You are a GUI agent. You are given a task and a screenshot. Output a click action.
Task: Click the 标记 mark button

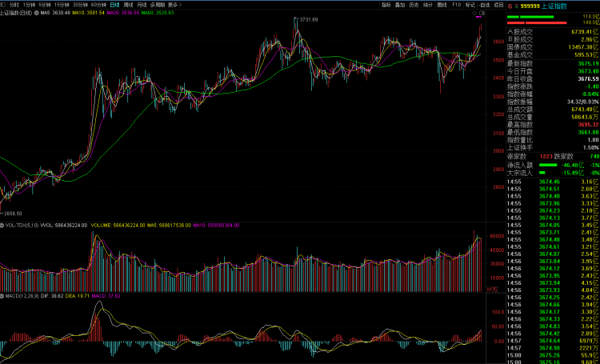pyautogui.click(x=470, y=5)
